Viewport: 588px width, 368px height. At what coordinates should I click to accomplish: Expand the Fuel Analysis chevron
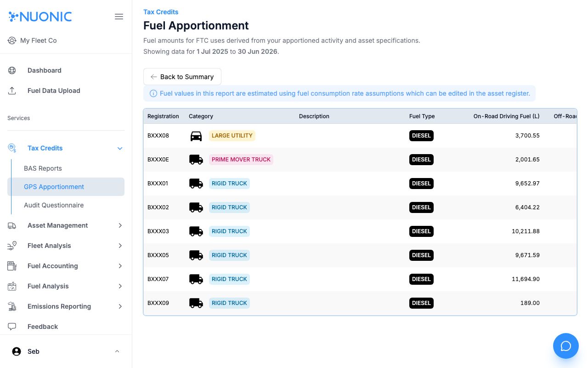point(120,286)
